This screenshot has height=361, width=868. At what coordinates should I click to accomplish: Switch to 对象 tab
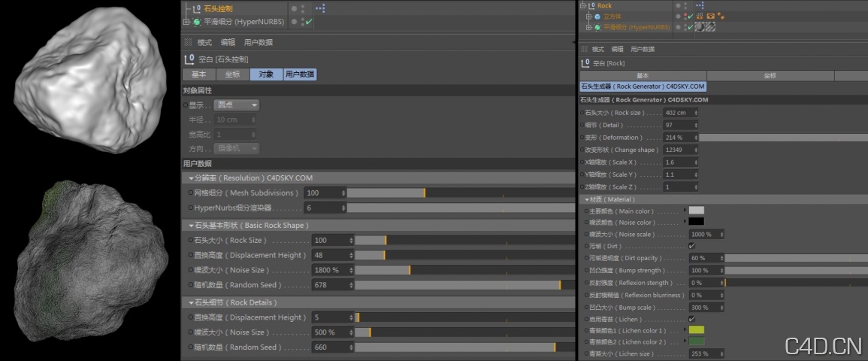pos(266,74)
